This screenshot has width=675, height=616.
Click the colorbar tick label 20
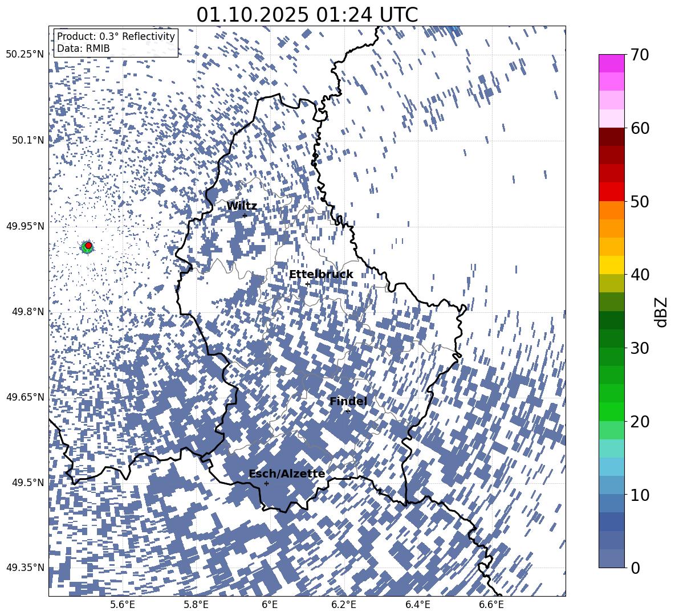[640, 421]
